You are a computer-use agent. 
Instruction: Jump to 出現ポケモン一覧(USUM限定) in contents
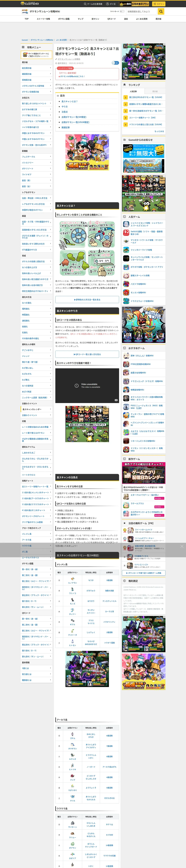tap(75, 122)
